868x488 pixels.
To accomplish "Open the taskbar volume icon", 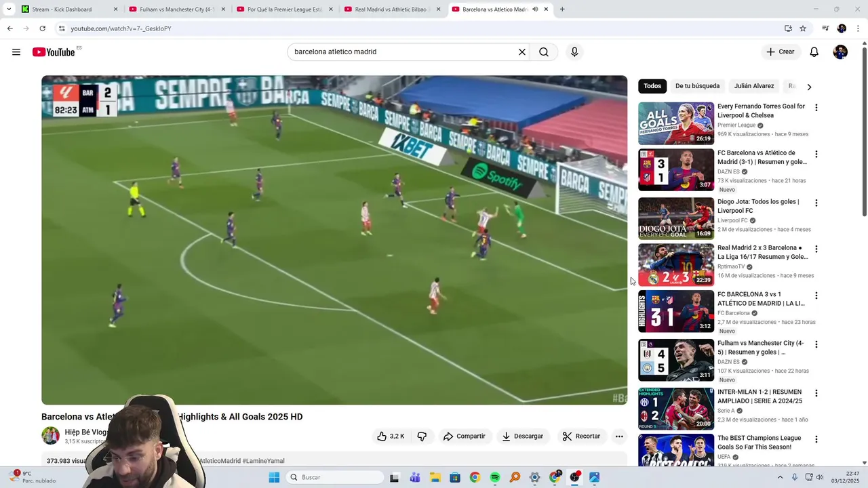I will pos(821,477).
